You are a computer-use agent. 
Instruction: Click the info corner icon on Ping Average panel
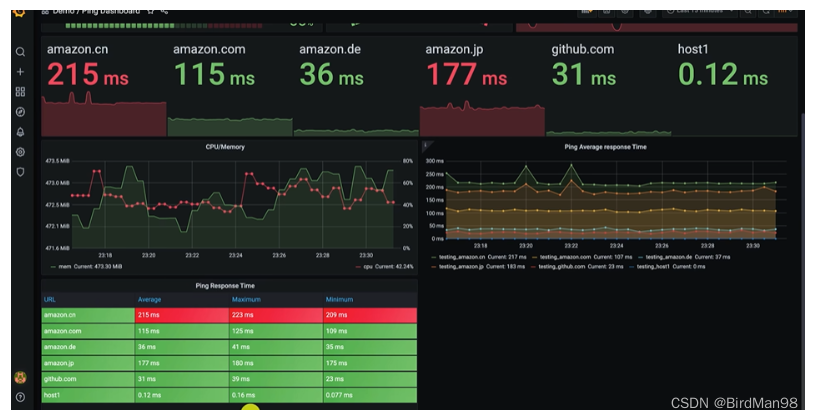point(425,145)
